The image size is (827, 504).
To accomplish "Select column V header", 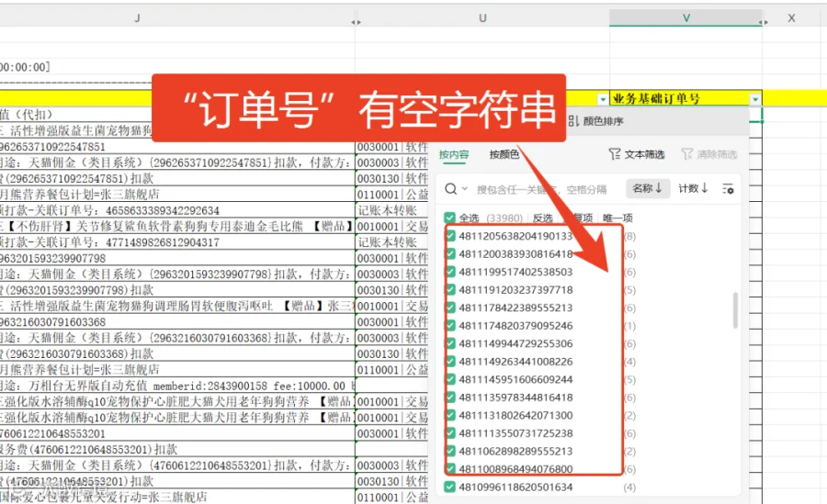I will coord(685,18).
